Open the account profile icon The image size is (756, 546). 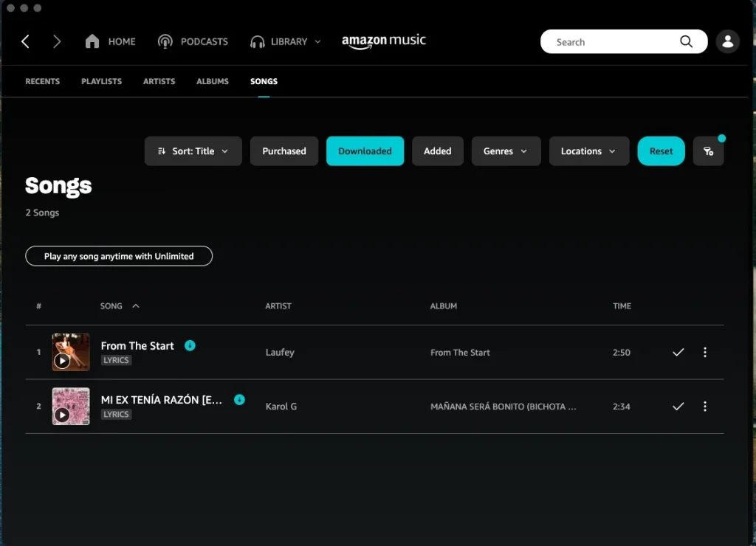(727, 41)
